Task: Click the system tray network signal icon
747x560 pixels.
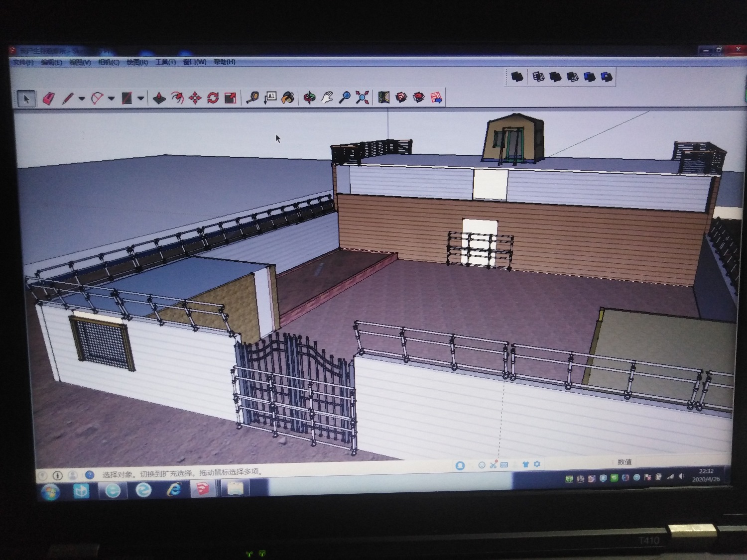Action: pos(670,477)
